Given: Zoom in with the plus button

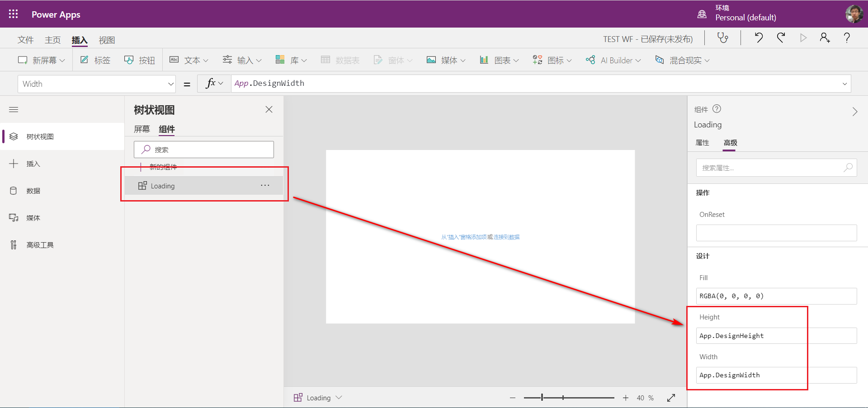Looking at the screenshot, I should 626,398.
